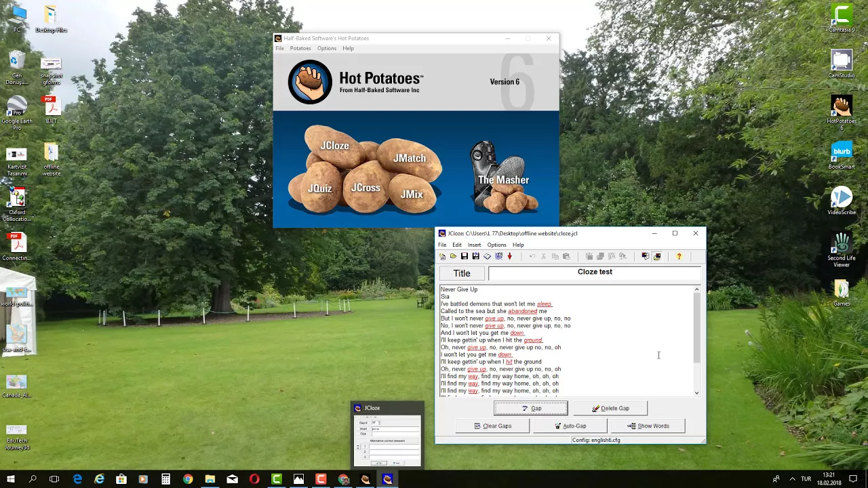Click the Second Life Viewer desktop shortcut
868x488 pixels.
842,249
